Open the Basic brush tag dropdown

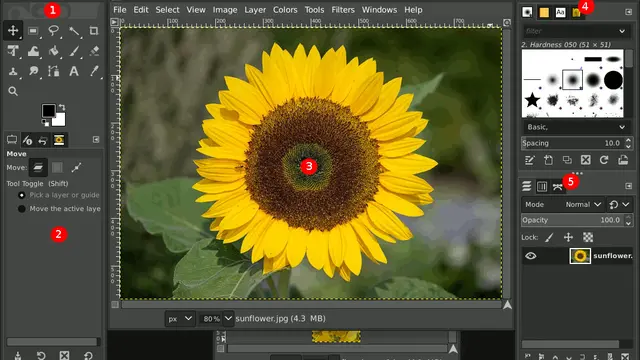point(577,127)
